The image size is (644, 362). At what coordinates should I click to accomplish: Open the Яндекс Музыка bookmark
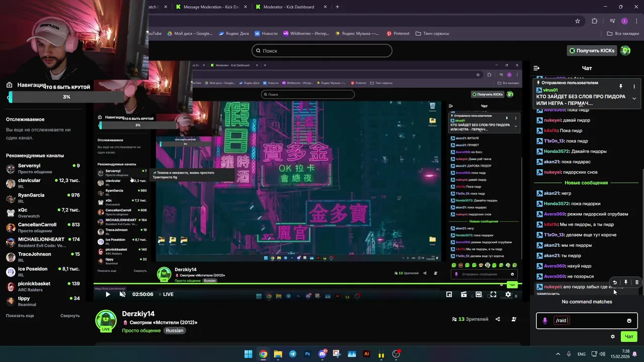356,34
